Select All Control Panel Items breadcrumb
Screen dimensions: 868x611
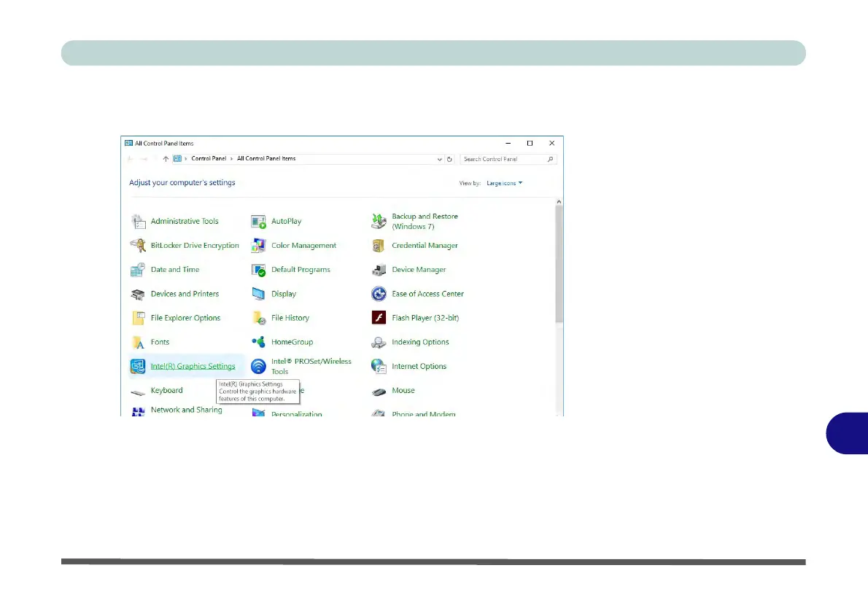(266, 159)
